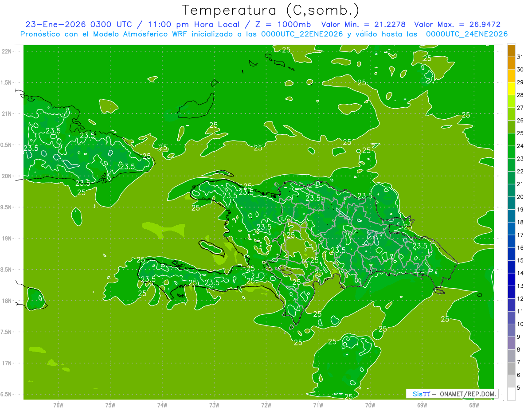Click the 18N latitude axis label
This screenshot has height=411, width=532.
click(x=7, y=301)
